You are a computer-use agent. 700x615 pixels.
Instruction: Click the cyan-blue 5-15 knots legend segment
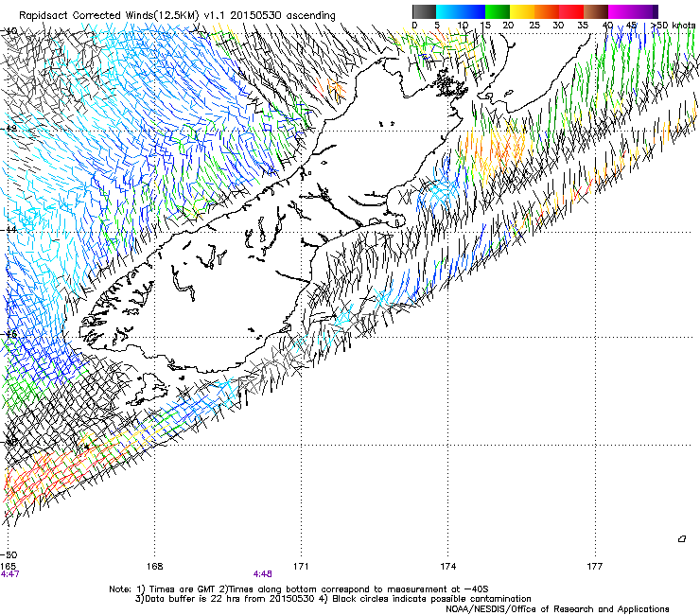tap(461, 11)
